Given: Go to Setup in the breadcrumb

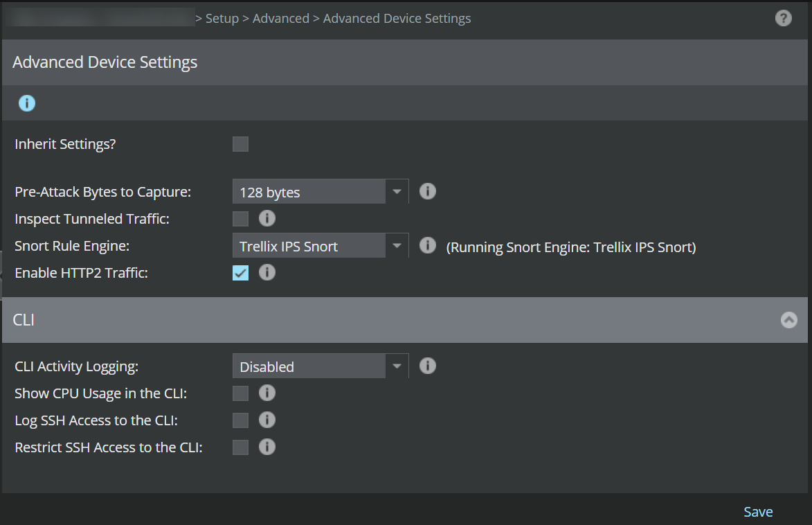Looking at the screenshot, I should pos(222,19).
